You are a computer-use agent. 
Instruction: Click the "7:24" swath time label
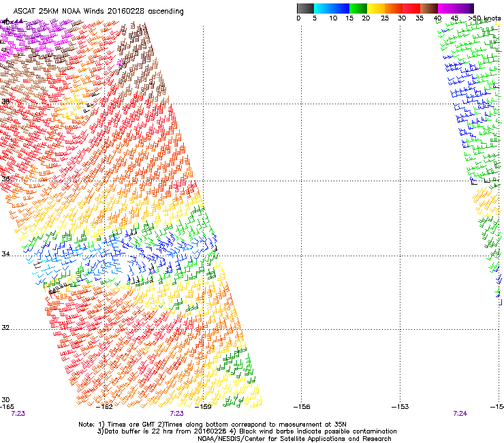coord(460,414)
